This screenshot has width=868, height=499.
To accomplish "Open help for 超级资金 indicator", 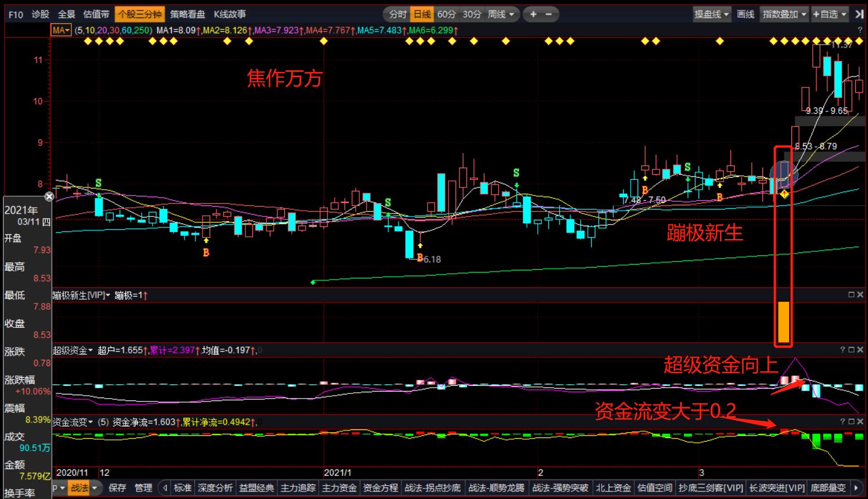I will (842, 350).
